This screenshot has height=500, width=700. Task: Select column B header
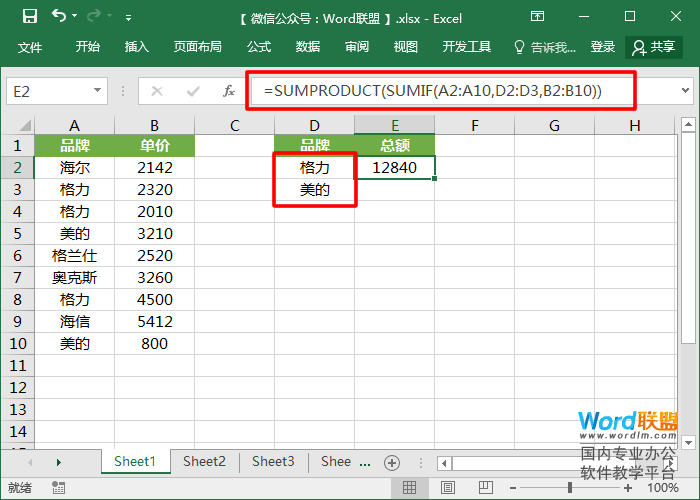tap(154, 125)
